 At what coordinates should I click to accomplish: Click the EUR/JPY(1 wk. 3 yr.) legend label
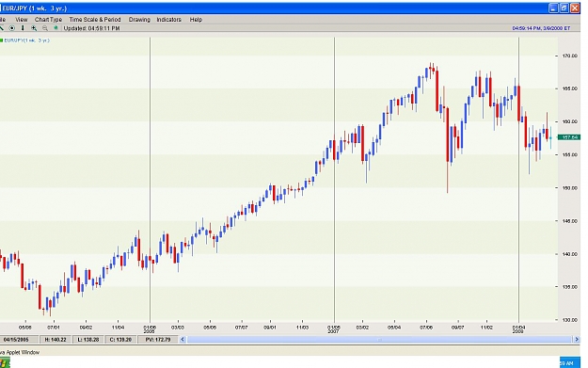click(26, 40)
